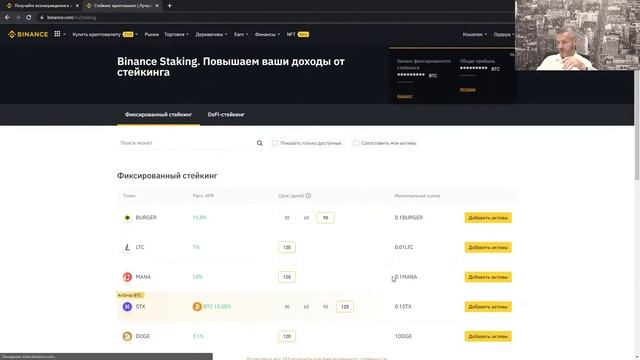Click the BURGER APR value 15.8%
The image size is (640, 360).
[200, 218]
